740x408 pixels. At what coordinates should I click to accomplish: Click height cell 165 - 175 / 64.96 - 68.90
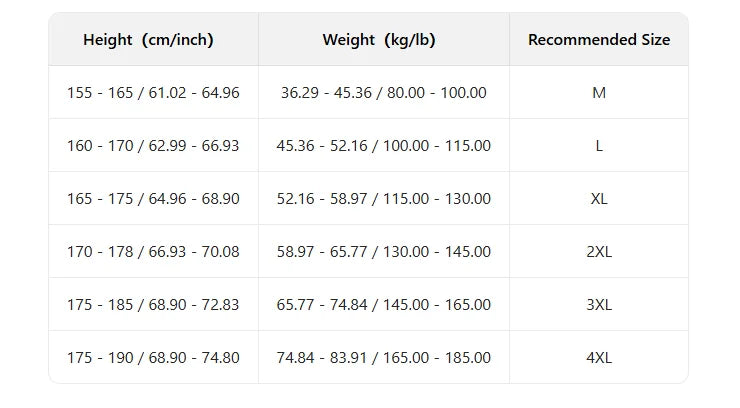(153, 199)
